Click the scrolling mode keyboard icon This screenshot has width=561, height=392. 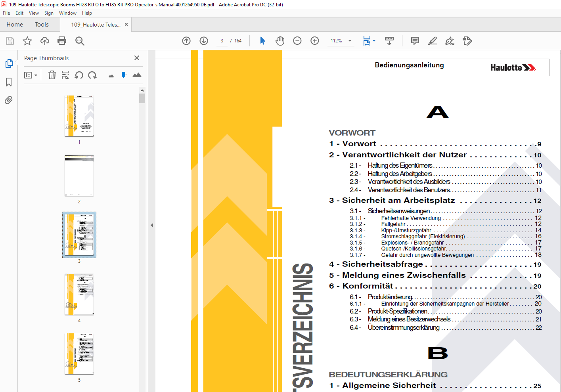389,41
